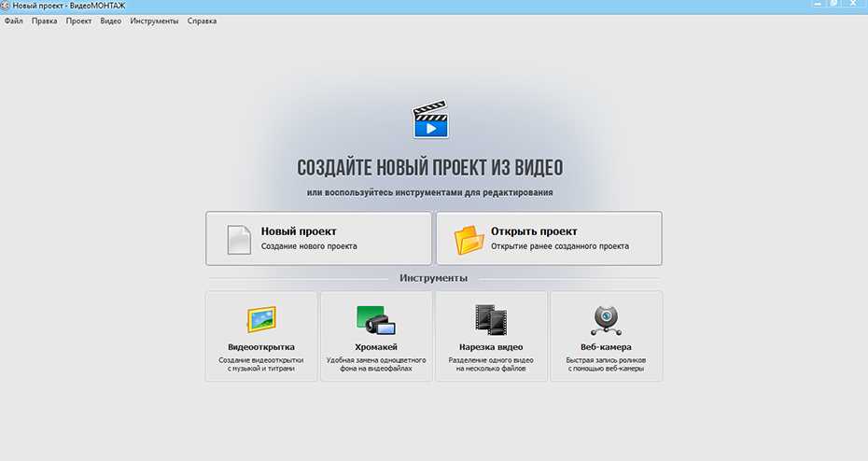Open the Проект menu
The height and width of the screenshot is (461, 868).
point(78,21)
